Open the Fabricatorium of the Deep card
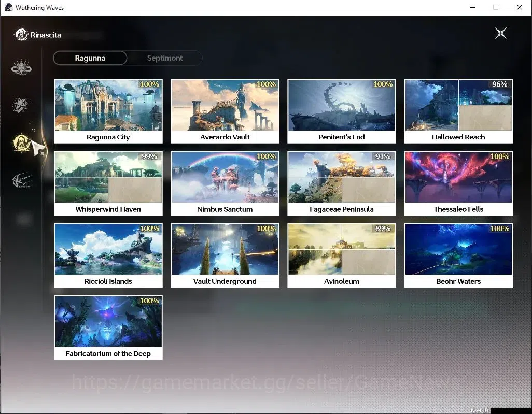The width and height of the screenshot is (532, 414). (108, 327)
